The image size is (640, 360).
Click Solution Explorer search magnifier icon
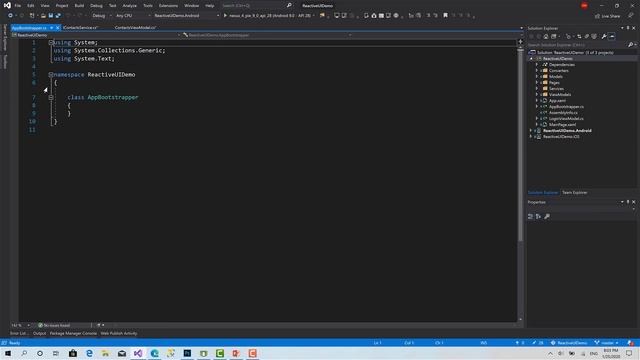point(630,45)
